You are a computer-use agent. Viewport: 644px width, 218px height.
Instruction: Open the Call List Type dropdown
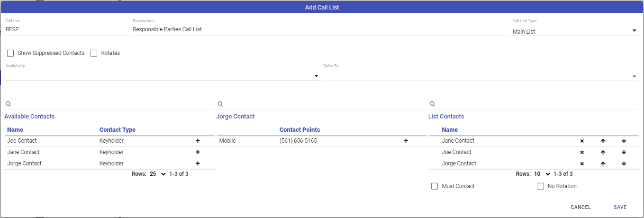(x=575, y=31)
